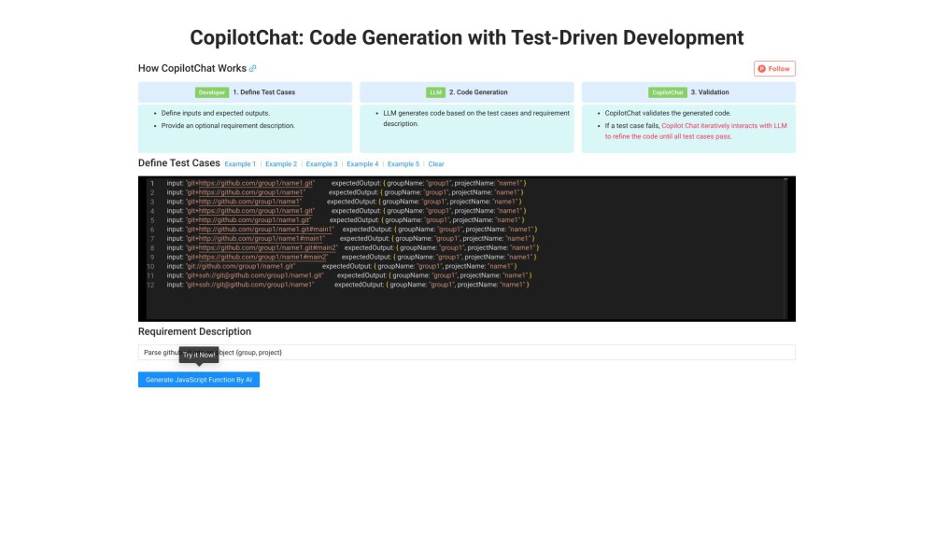934x560 pixels.
Task: Click 'Provide an optional requirement description' bullet
Action: (x=228, y=126)
